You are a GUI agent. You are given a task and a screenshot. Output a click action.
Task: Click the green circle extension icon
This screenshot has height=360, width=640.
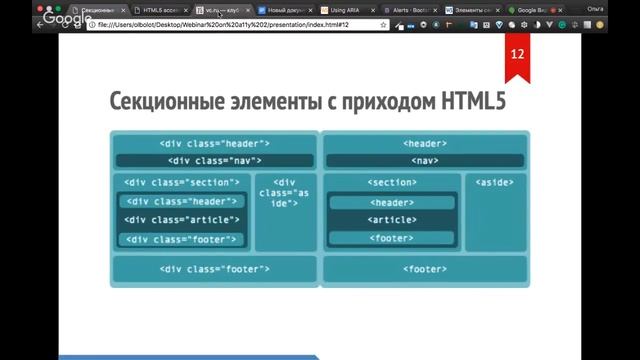coord(562,25)
